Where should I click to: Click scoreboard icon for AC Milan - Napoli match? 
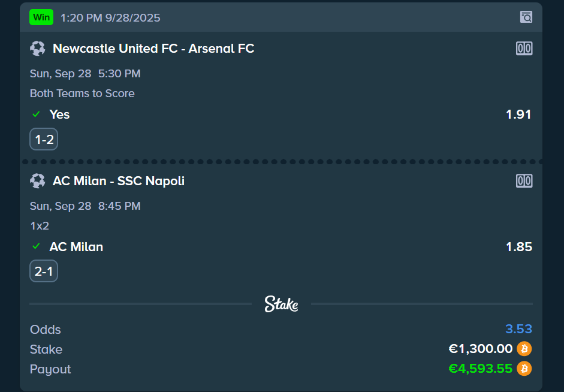524,181
